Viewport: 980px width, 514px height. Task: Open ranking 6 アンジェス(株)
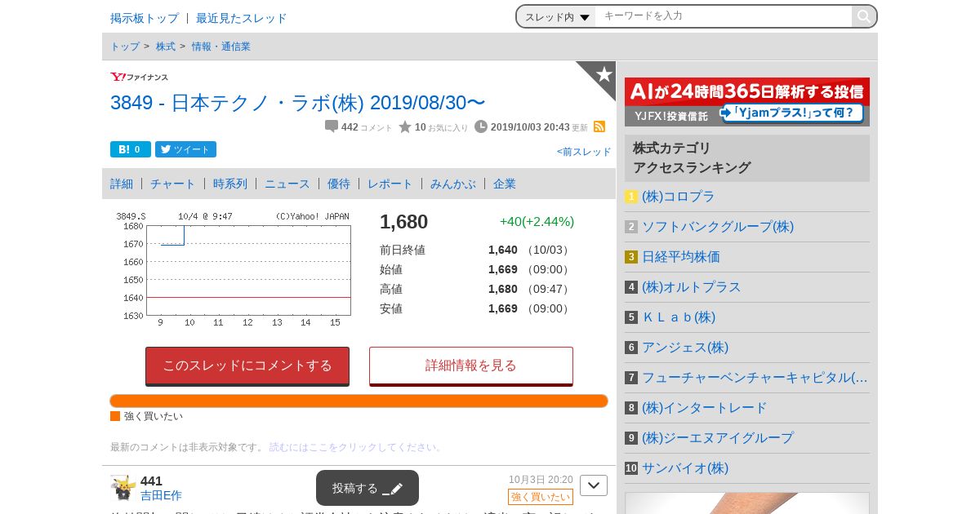pos(685,348)
